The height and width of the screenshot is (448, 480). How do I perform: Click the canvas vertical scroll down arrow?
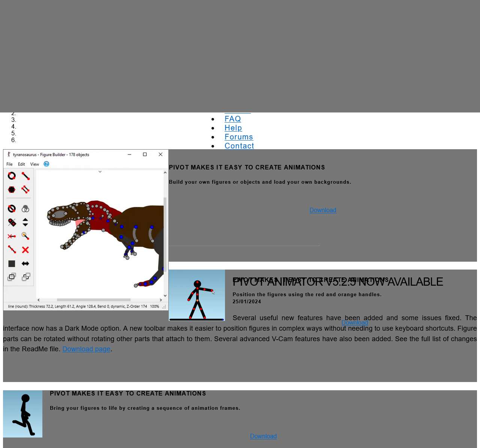click(165, 296)
